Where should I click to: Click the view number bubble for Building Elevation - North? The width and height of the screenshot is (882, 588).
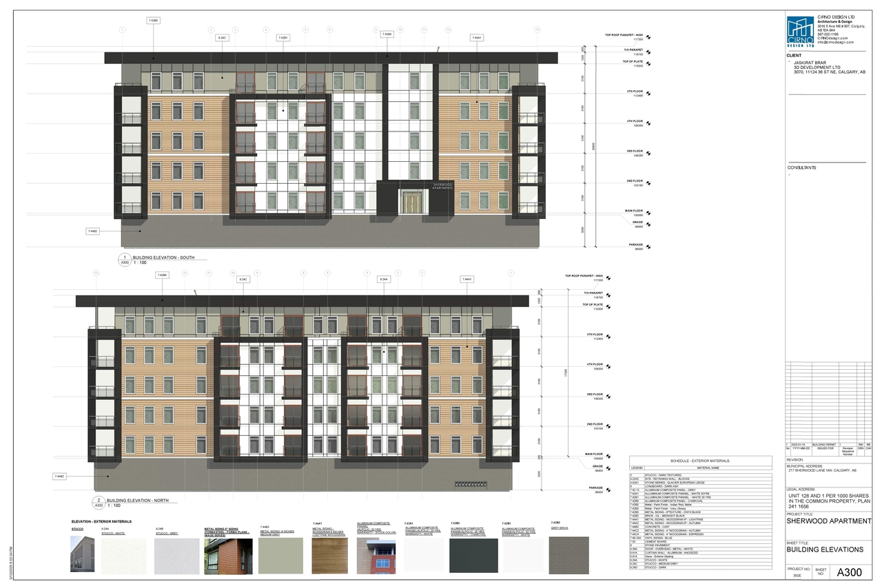click(99, 503)
